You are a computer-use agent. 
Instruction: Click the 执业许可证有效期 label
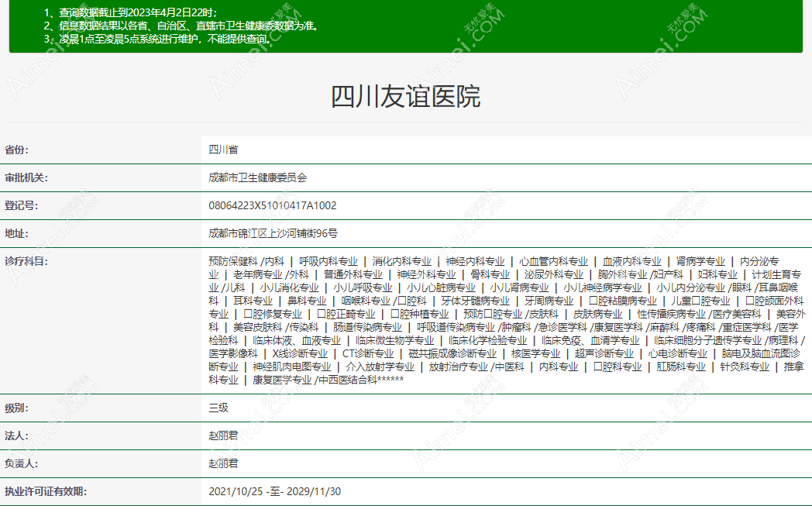(46, 492)
